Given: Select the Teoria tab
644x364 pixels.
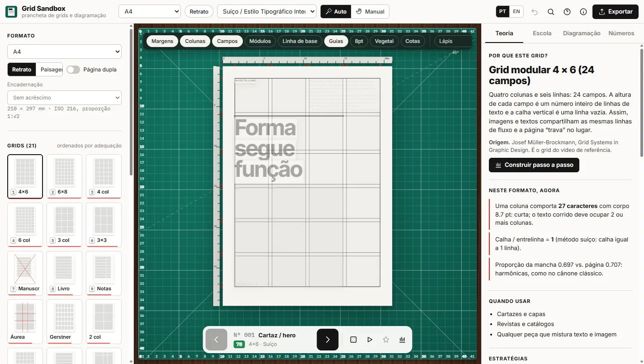Looking at the screenshot, I should pos(504,33).
